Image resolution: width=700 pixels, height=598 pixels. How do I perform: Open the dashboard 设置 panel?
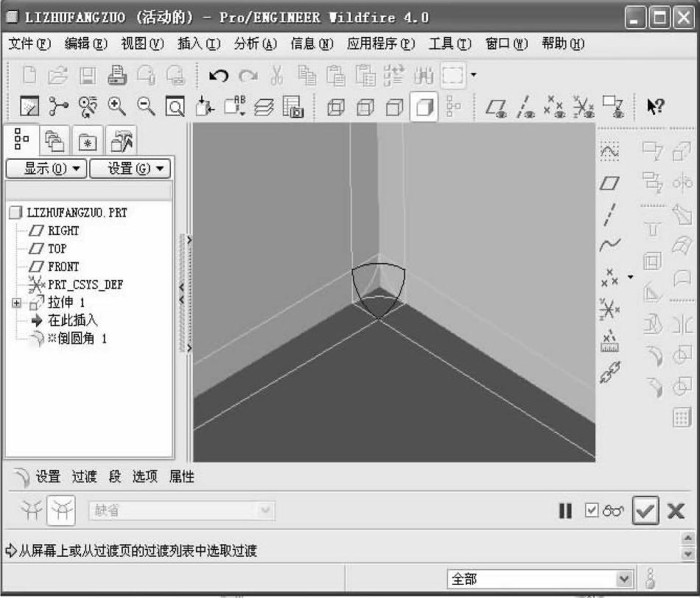click(48, 476)
